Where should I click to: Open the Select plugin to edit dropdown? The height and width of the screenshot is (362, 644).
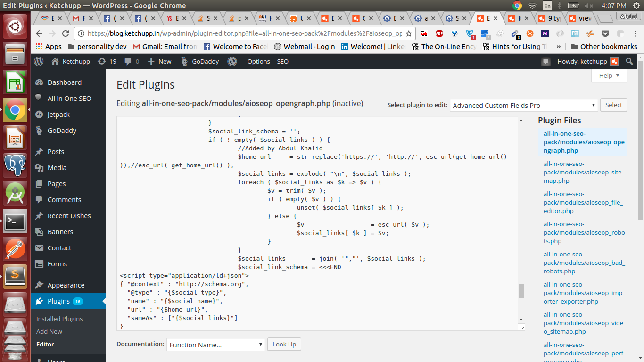(524, 105)
